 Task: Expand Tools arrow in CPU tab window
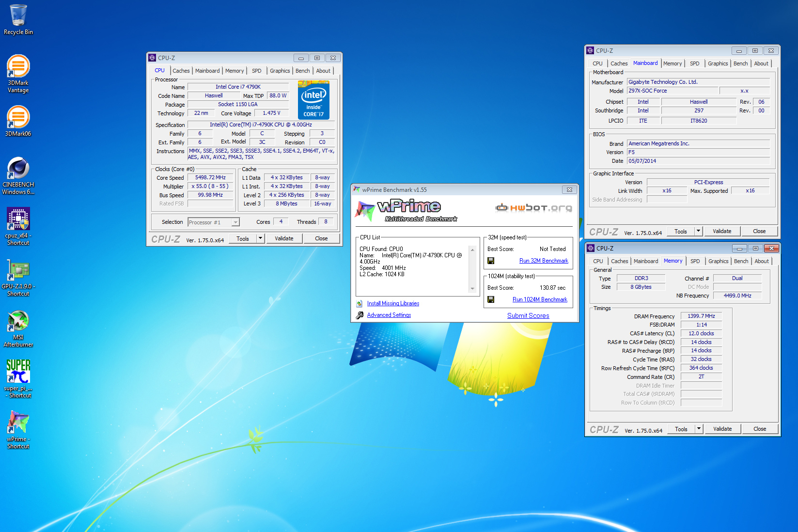point(261,238)
